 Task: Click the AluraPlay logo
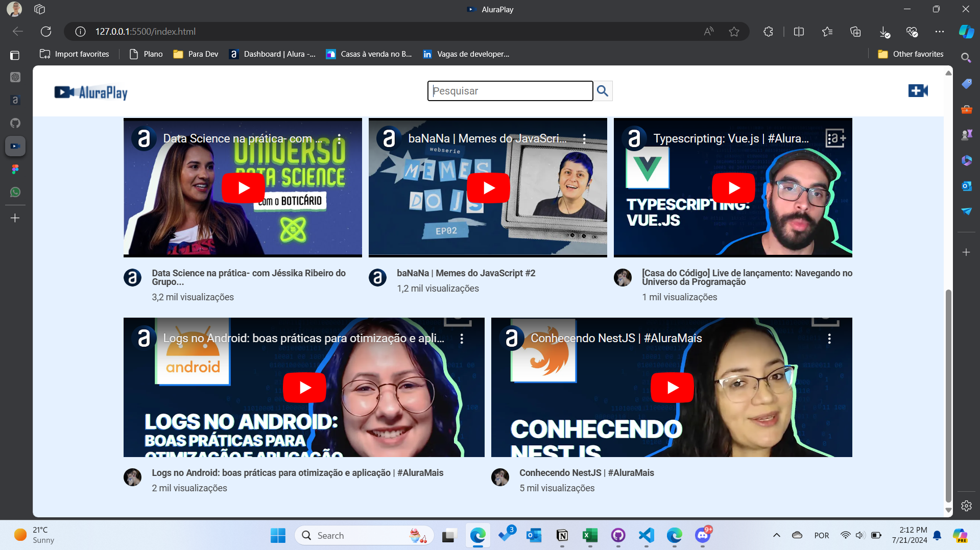[x=91, y=92]
